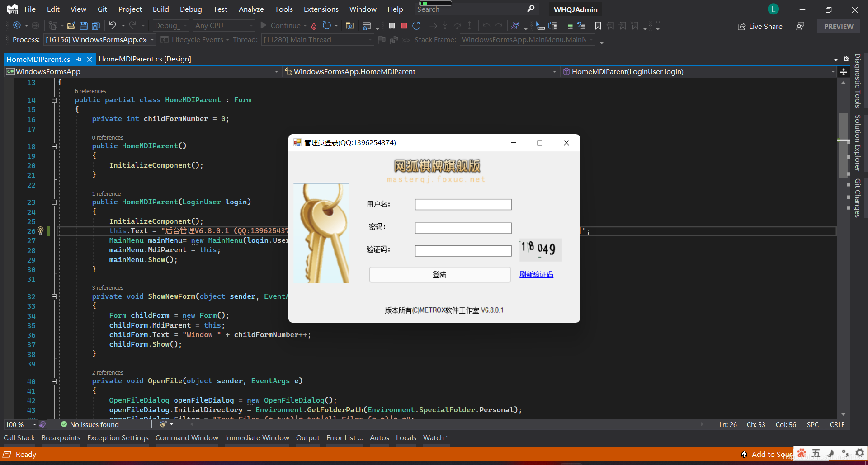Open the Debug configuration dropdown
Image resolution: width=868 pixels, height=465 pixels.
click(x=170, y=26)
